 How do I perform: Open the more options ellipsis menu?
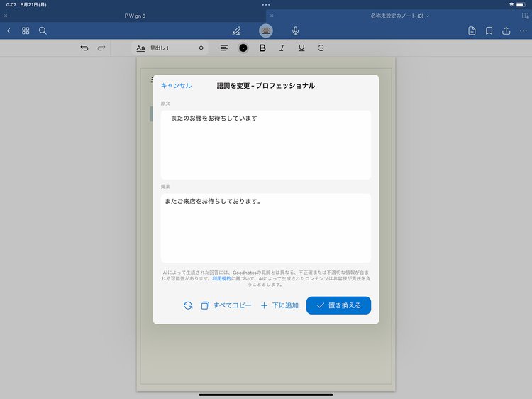[523, 31]
